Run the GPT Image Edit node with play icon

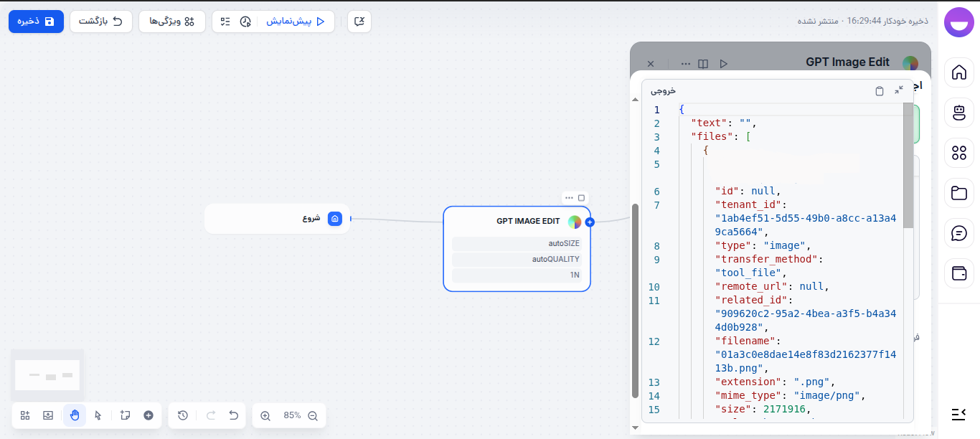(x=724, y=63)
